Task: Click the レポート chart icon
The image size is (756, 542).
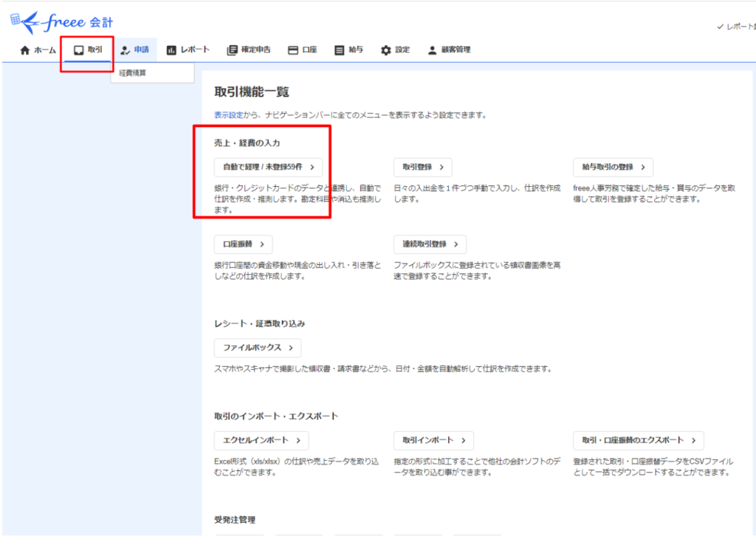Action: (171, 50)
